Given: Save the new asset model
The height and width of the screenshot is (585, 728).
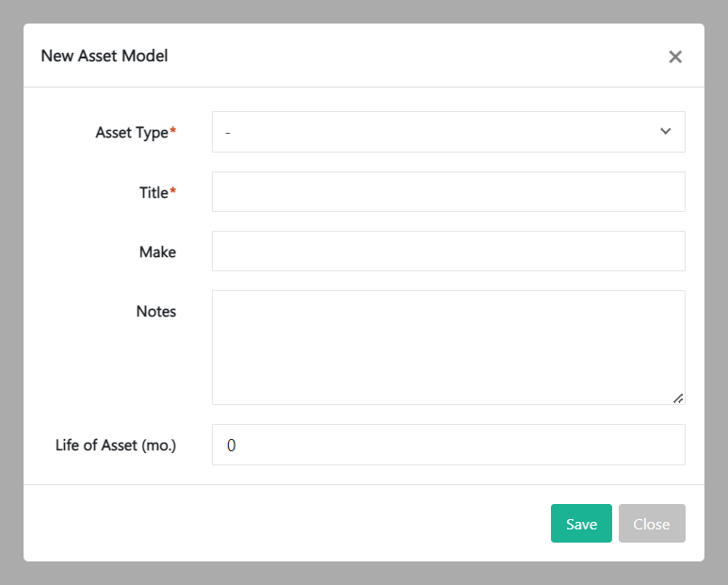Looking at the screenshot, I should pyautogui.click(x=581, y=524).
